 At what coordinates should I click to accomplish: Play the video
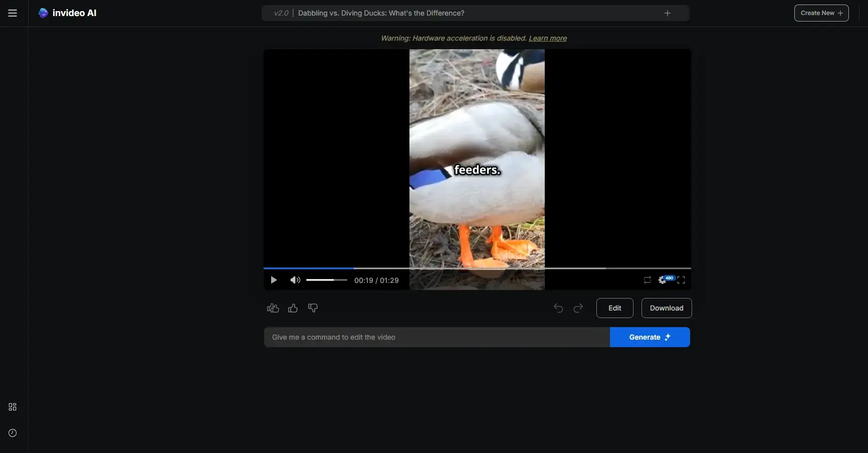tap(274, 280)
